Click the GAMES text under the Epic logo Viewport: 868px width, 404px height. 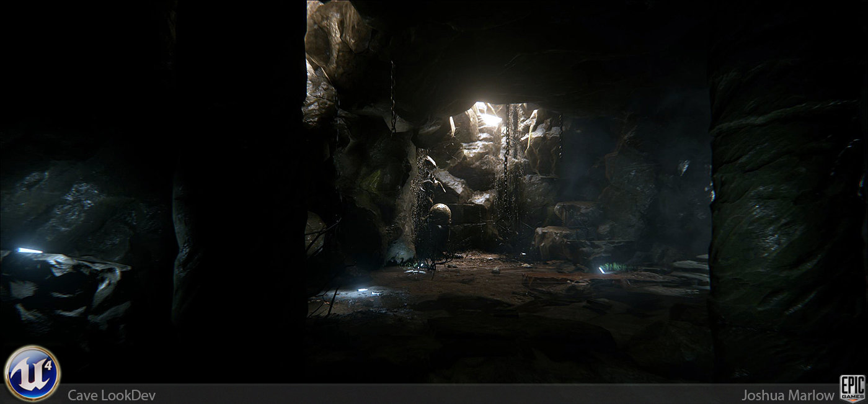click(x=853, y=397)
